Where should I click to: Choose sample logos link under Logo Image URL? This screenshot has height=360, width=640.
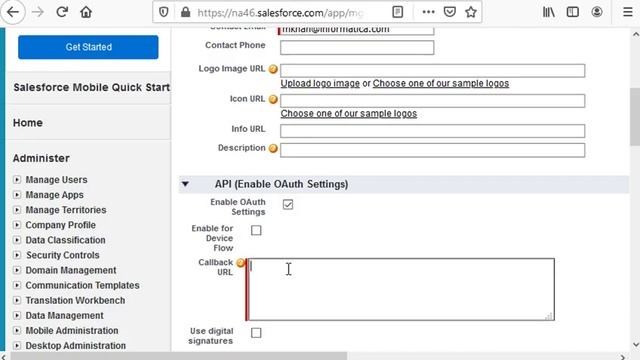[x=441, y=83]
